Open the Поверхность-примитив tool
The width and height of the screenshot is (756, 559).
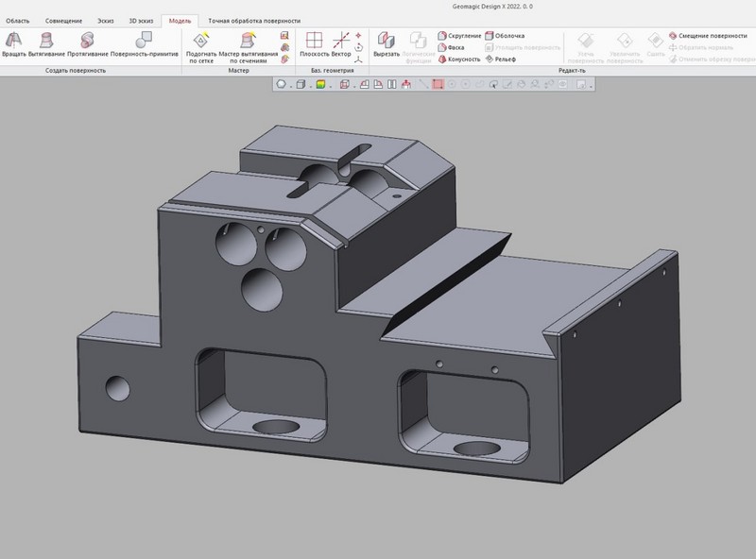pos(145,44)
